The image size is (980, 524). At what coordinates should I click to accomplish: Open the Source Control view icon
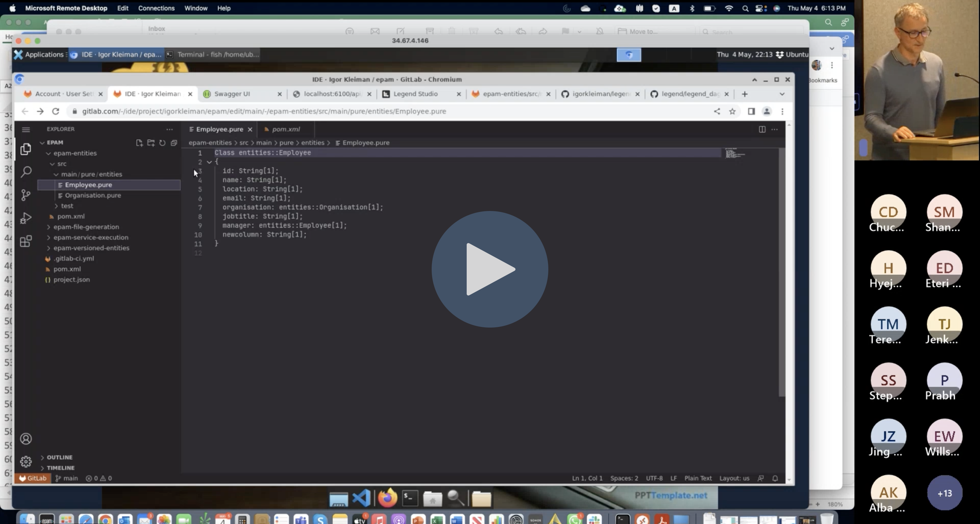pyautogui.click(x=26, y=195)
